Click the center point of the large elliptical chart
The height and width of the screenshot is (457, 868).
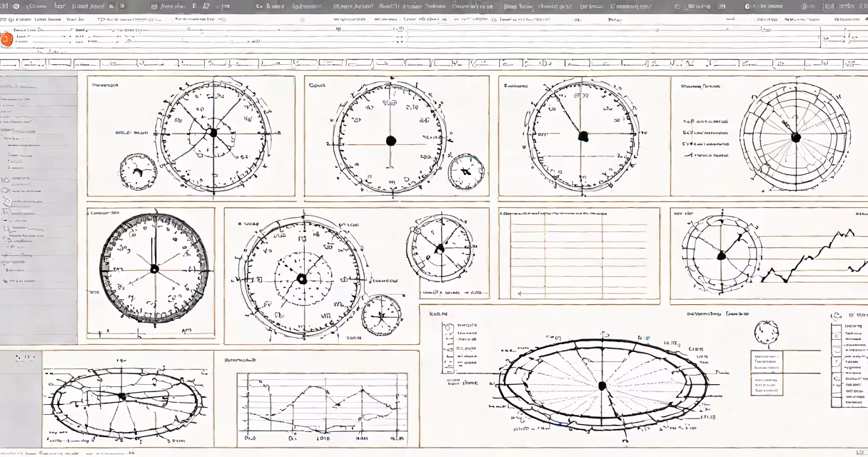tap(602, 386)
